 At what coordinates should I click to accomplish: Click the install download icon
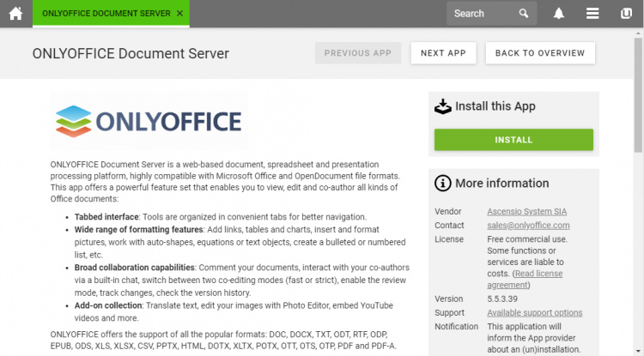coord(442,106)
